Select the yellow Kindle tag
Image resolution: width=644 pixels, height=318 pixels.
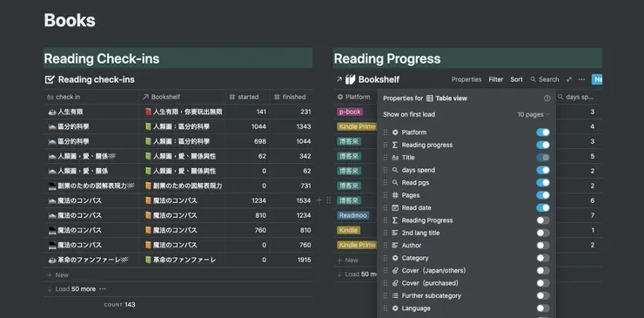(348, 230)
